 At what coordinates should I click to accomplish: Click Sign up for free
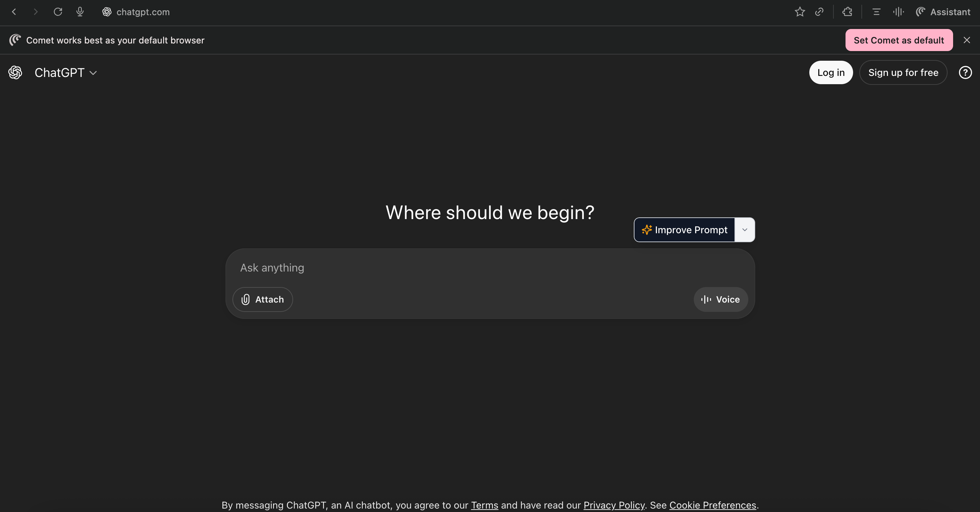(x=903, y=72)
